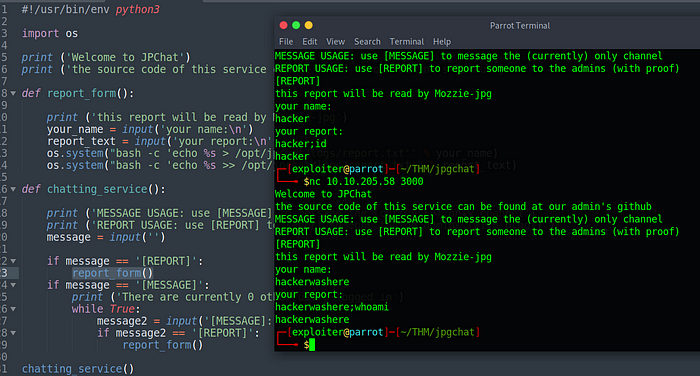This screenshot has height=376, width=700.
Task: Close the Parrot Terminal with red button
Action: [283, 25]
